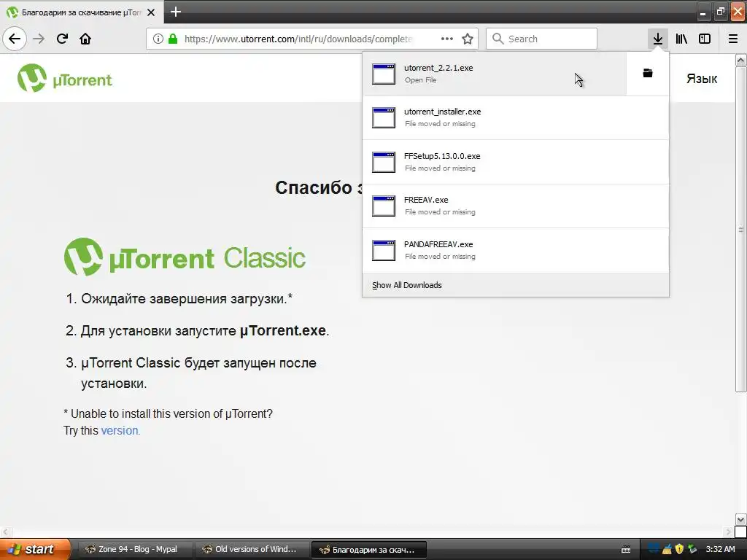This screenshot has height=560, width=747.
Task: Show site information icon in address bar
Action: coord(158,39)
